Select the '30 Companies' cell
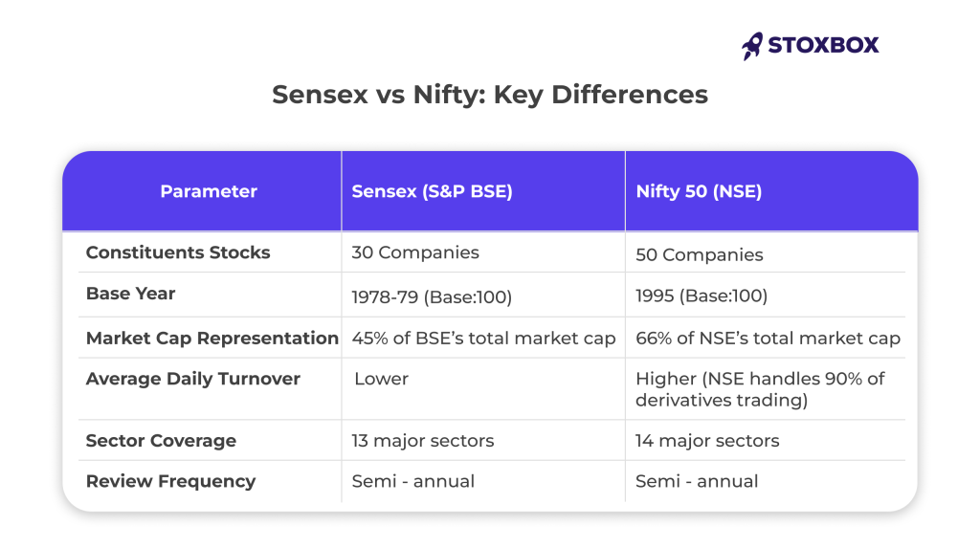 pyautogui.click(x=415, y=252)
